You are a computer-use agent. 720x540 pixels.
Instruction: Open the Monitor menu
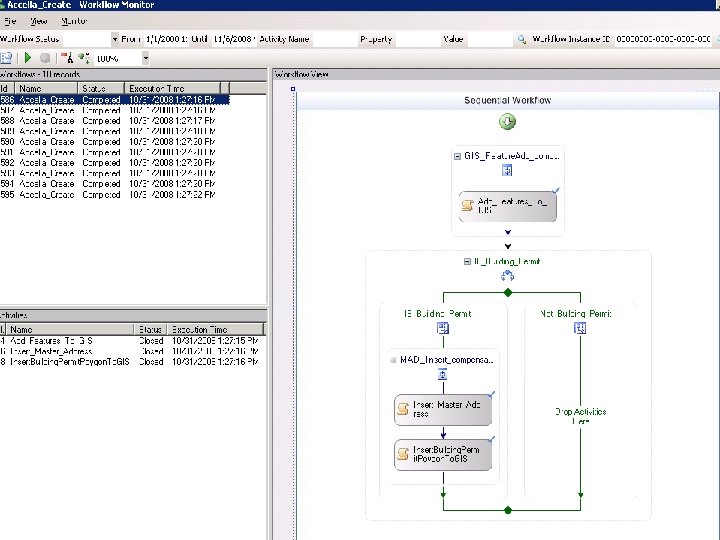coord(73,20)
